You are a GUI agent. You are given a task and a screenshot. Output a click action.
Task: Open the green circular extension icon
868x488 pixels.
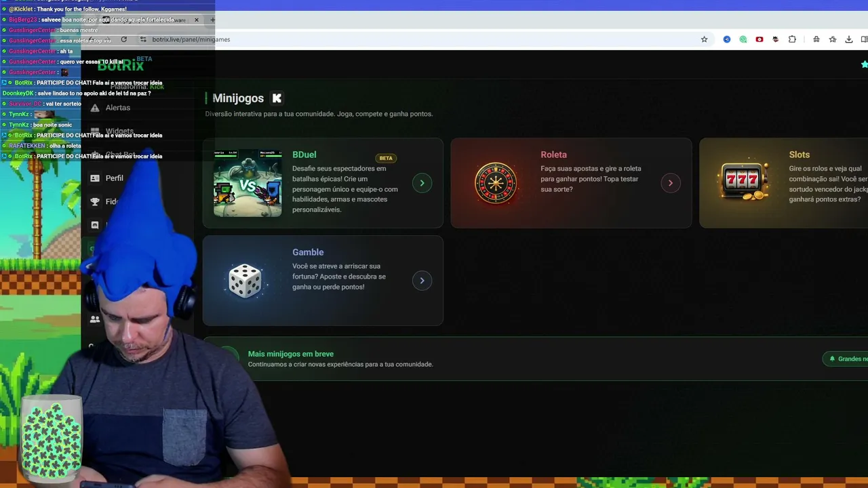tap(743, 39)
